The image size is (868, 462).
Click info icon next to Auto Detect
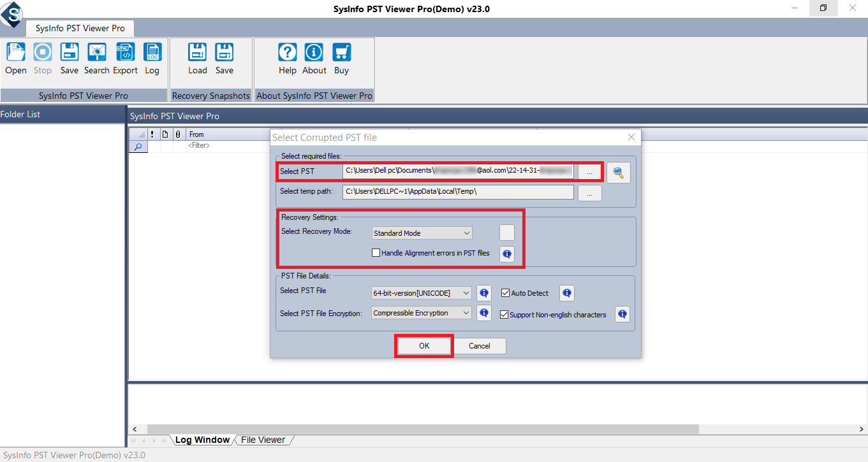(567, 293)
